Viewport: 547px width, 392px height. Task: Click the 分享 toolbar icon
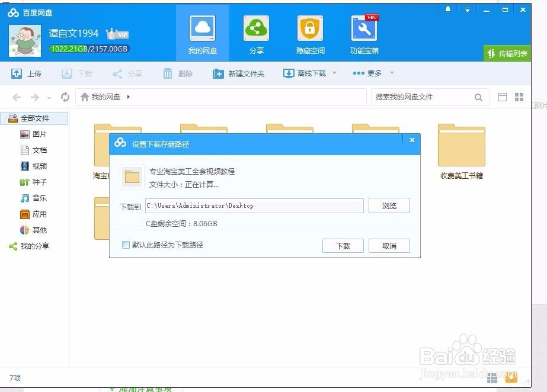tap(117, 73)
